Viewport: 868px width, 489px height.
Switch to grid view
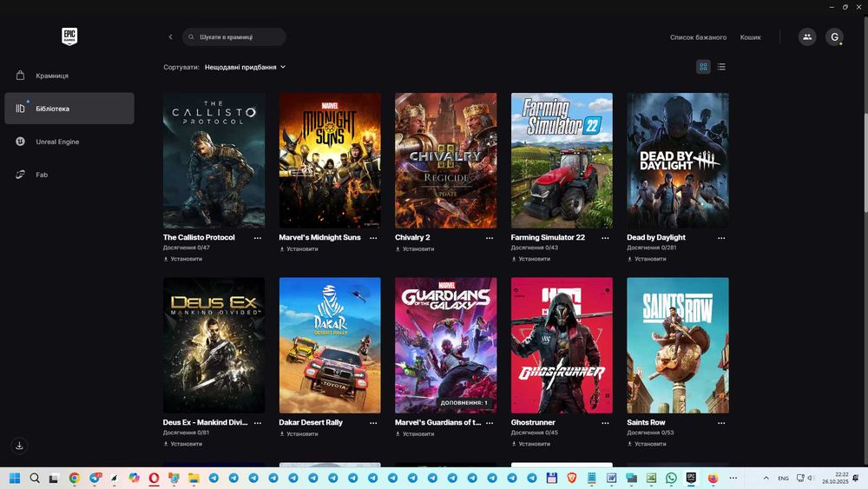[703, 67]
